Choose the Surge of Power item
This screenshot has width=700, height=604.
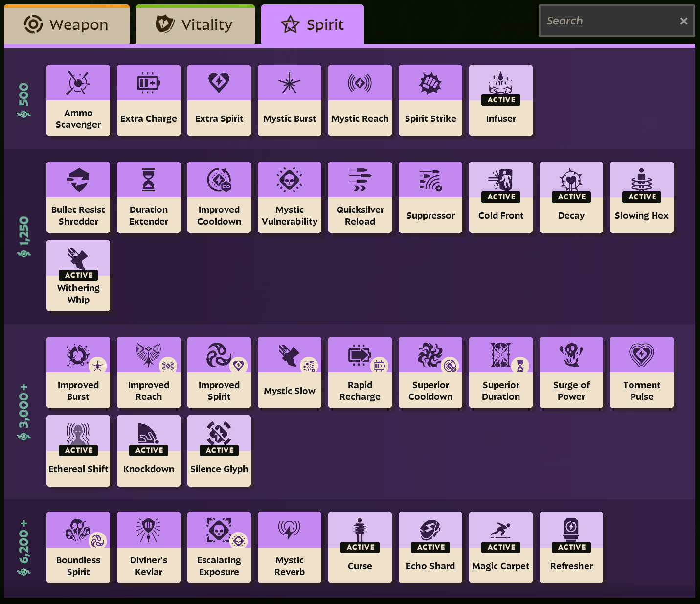(571, 372)
